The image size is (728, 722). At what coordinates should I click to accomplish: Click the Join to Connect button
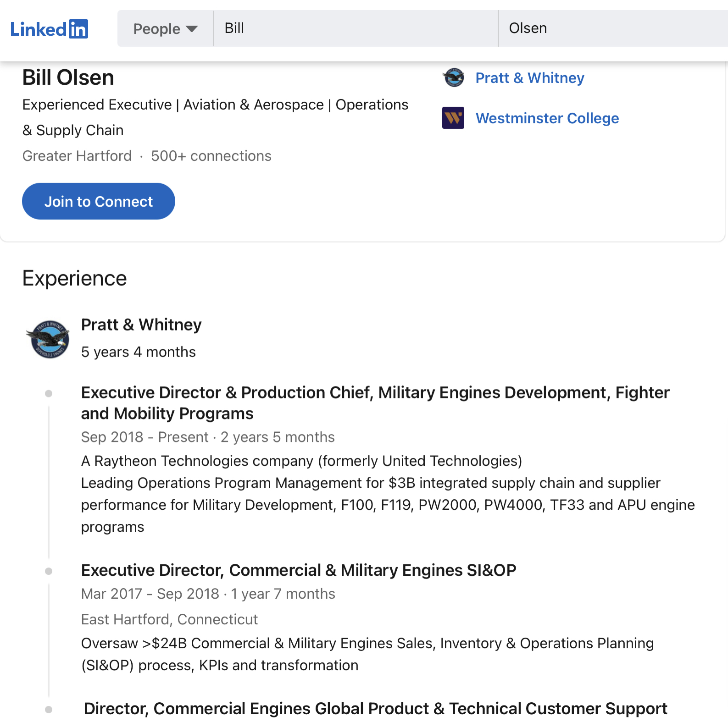pyautogui.click(x=99, y=201)
